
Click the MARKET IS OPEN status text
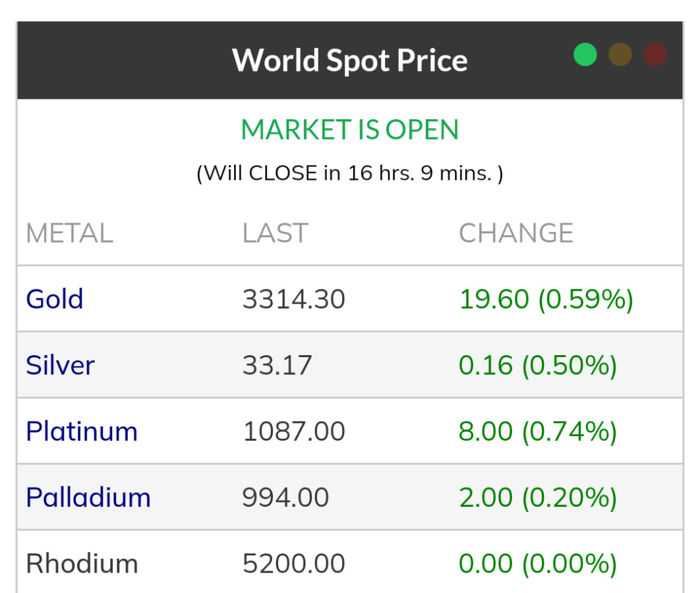pyautogui.click(x=350, y=130)
